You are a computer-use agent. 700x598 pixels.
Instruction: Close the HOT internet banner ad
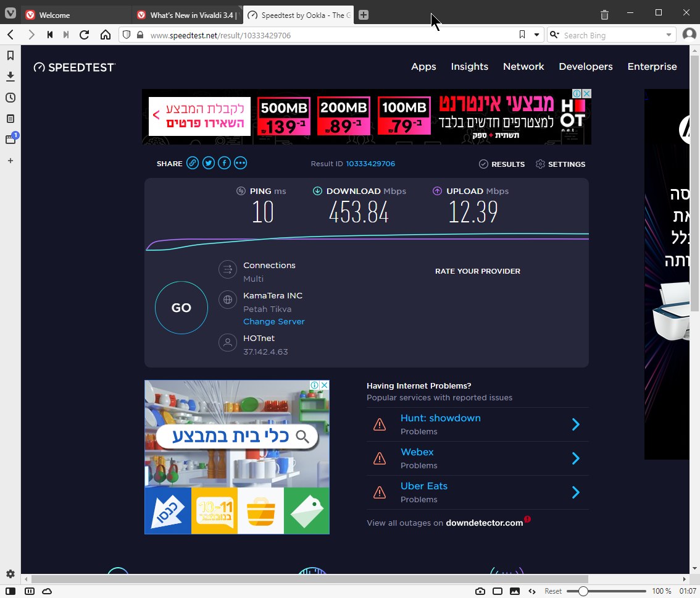tap(586, 93)
